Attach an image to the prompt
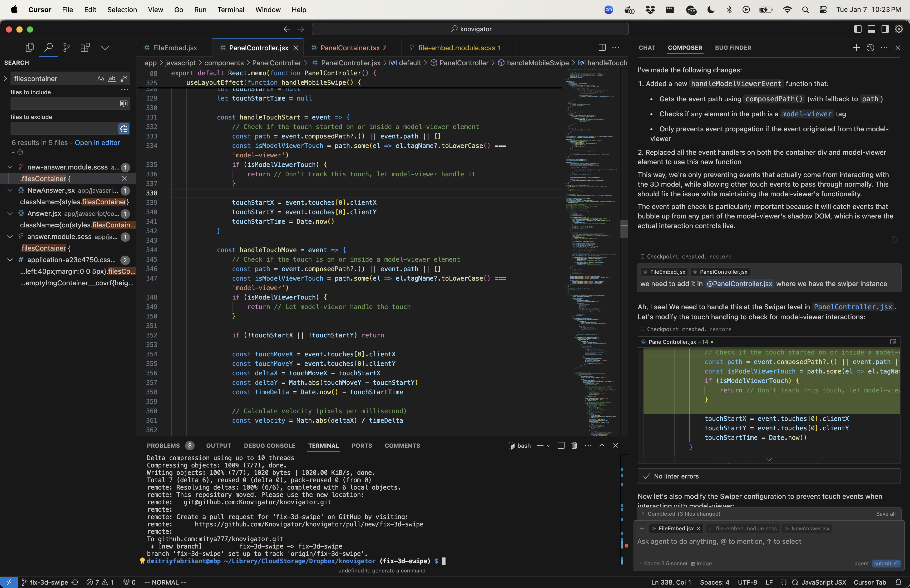Screen dimensions: 910x588 [701, 564]
